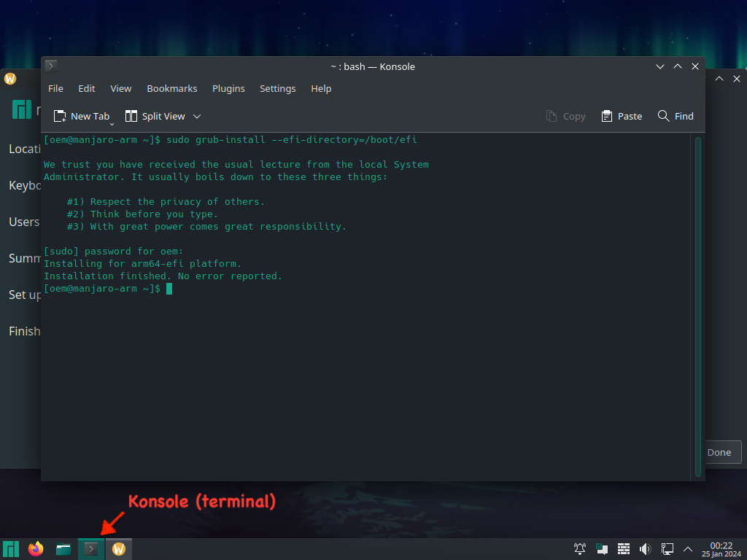
Task: Show hidden system tray icons
Action: pos(688,549)
